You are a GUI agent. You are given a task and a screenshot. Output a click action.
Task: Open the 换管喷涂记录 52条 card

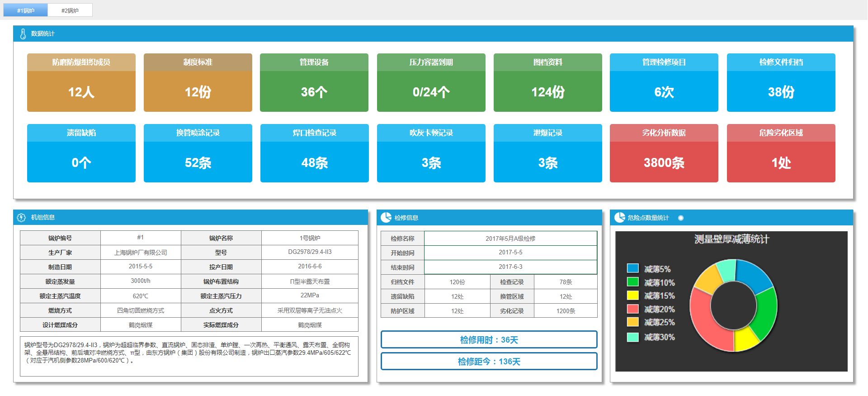(198, 153)
